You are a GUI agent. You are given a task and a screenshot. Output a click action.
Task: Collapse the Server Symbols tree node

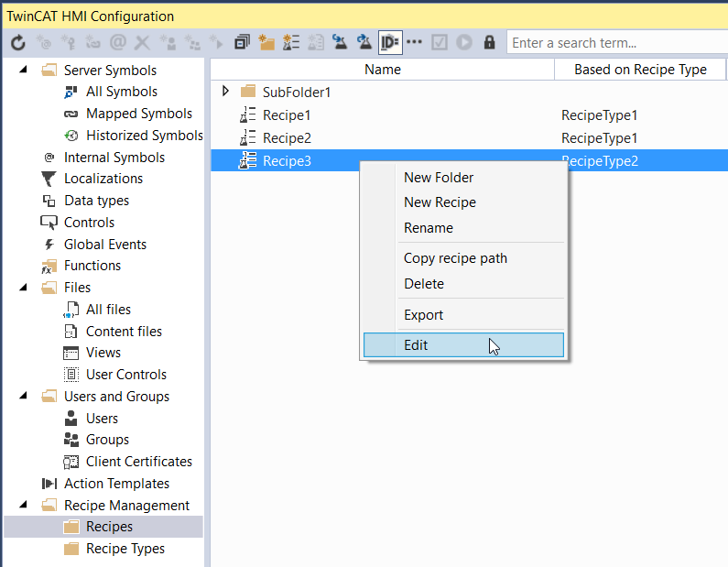23,71
